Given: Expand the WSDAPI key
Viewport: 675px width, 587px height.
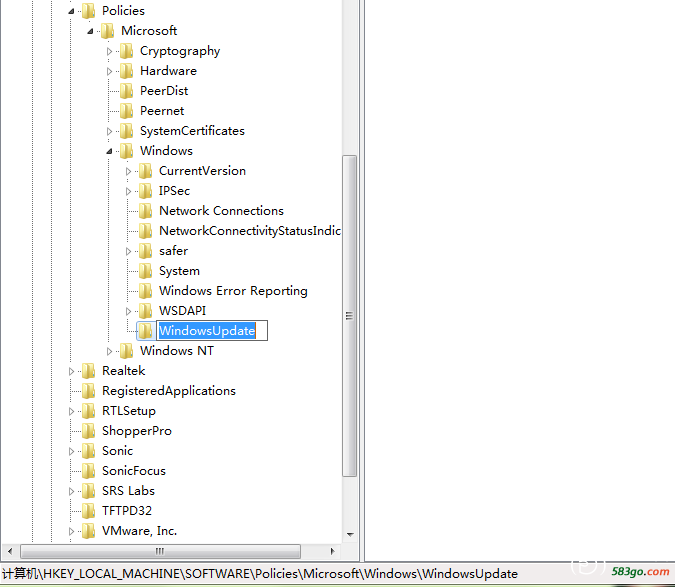Looking at the screenshot, I should pyautogui.click(x=128, y=311).
